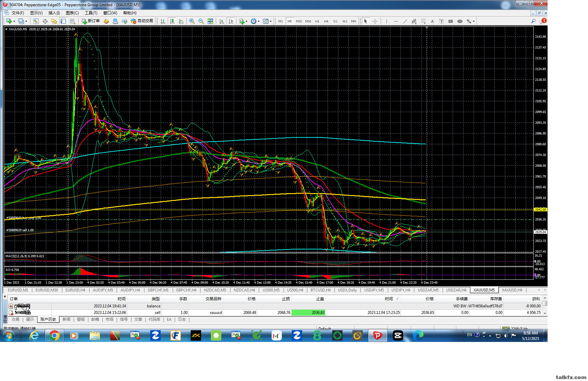Zoom out of the chart
This screenshot has width=588, height=381.
point(201,21)
